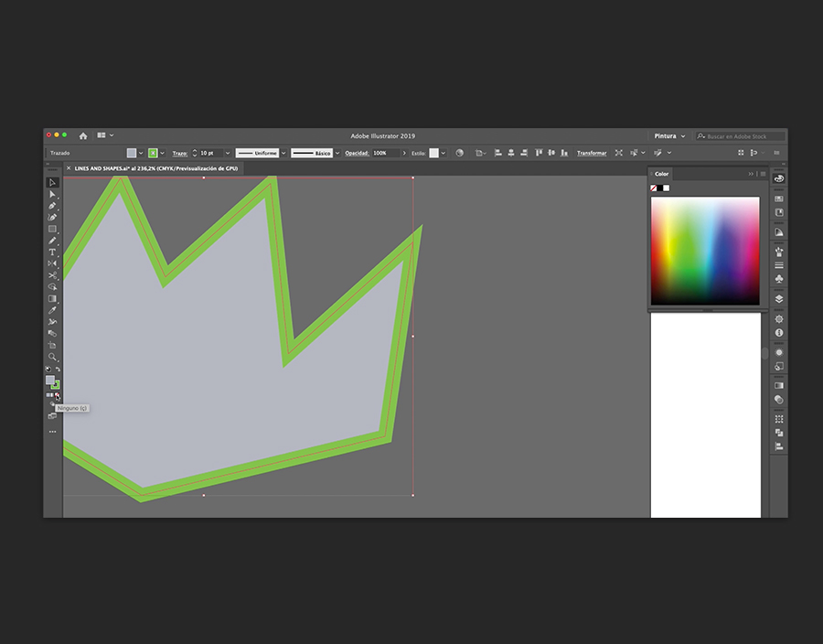The image size is (823, 644).
Task: Open the Layers panel icon in dock
Action: click(x=779, y=298)
